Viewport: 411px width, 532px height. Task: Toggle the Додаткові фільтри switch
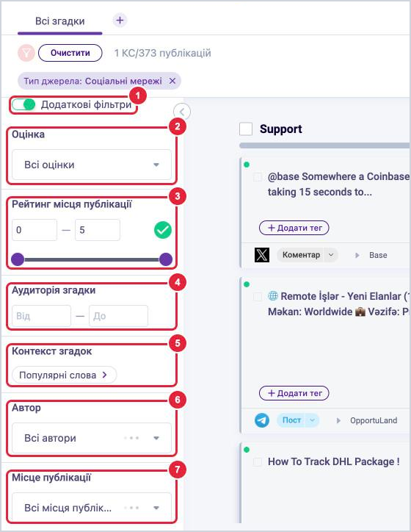(x=23, y=104)
